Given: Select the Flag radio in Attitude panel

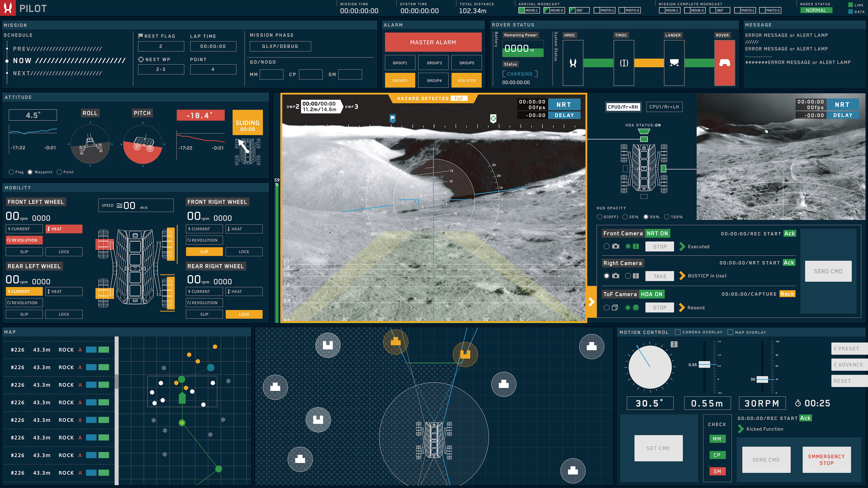Looking at the screenshot, I should [11, 172].
